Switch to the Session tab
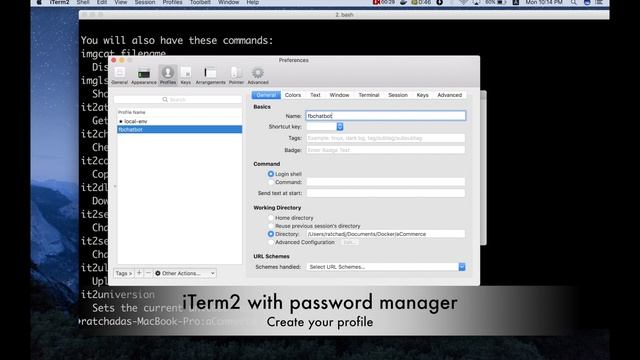This screenshot has width=640, height=360. [x=398, y=95]
